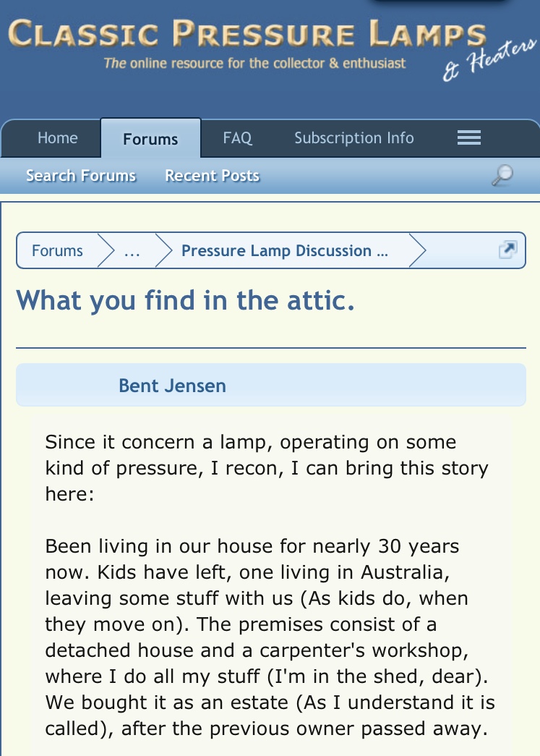540x756 pixels.
Task: Open Bent Jensen's profile
Action: (x=173, y=386)
